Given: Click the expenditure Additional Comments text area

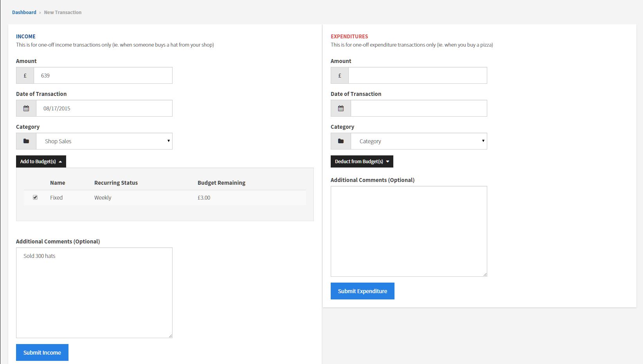Looking at the screenshot, I should click(409, 231).
